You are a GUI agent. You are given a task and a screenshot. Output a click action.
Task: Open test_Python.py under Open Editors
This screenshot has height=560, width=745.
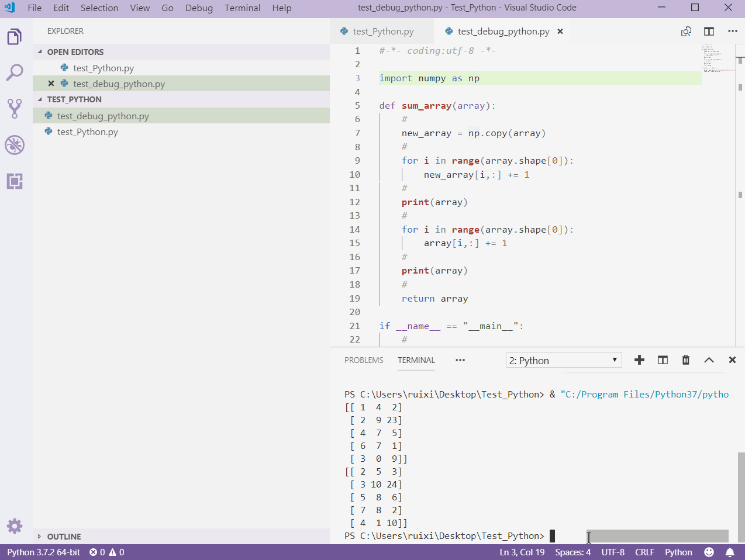(181, 68)
